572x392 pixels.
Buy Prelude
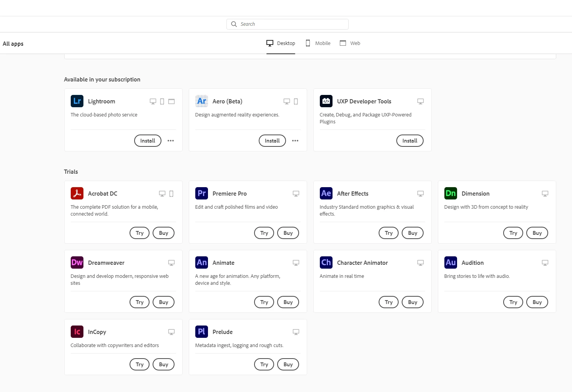coord(288,364)
